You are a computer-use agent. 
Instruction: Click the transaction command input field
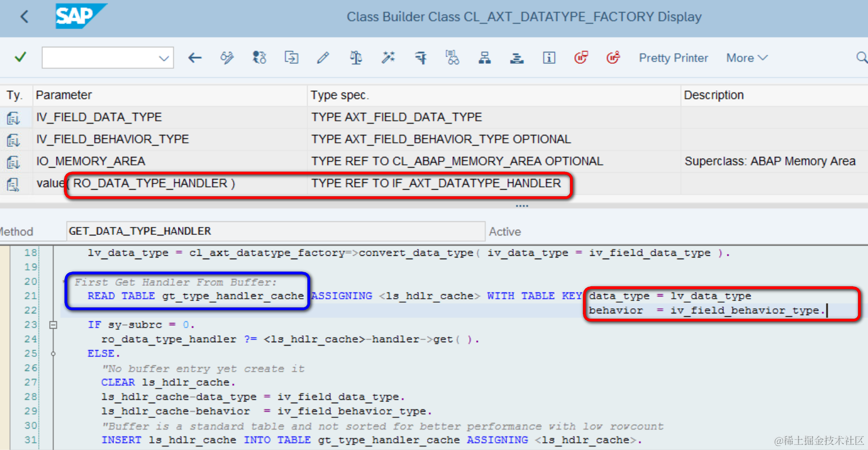point(99,58)
